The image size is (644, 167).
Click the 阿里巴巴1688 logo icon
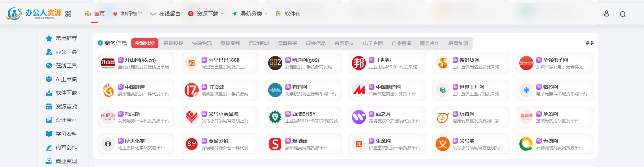[x=192, y=63]
